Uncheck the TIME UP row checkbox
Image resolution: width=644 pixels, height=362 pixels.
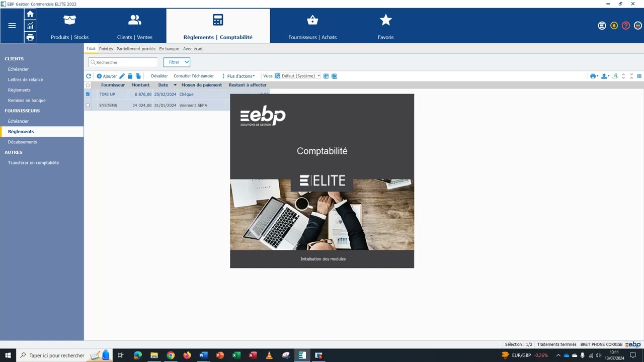(x=88, y=94)
